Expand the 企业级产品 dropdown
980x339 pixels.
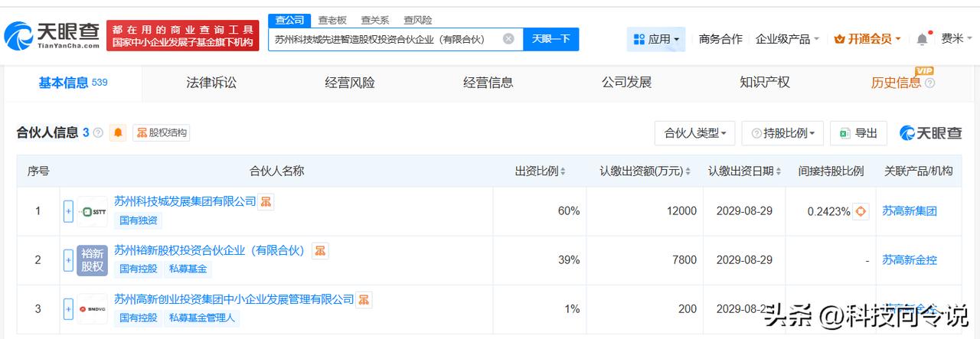pos(787,39)
